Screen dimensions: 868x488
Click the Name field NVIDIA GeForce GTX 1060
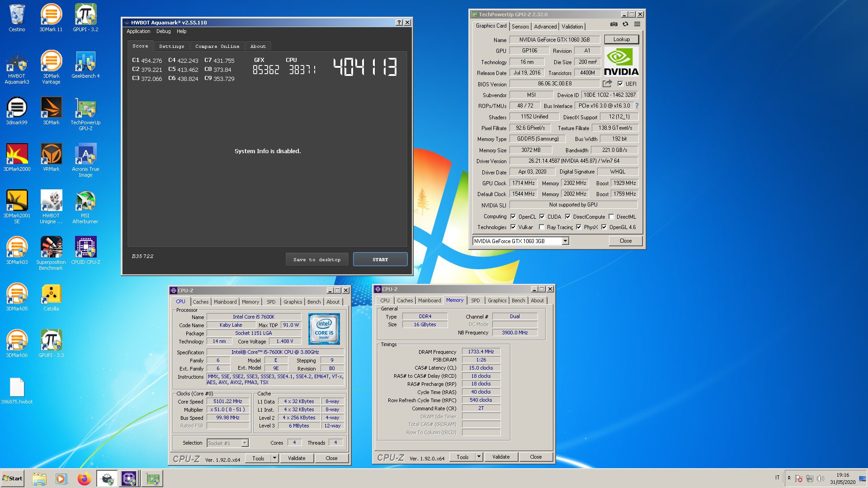pyautogui.click(x=555, y=40)
